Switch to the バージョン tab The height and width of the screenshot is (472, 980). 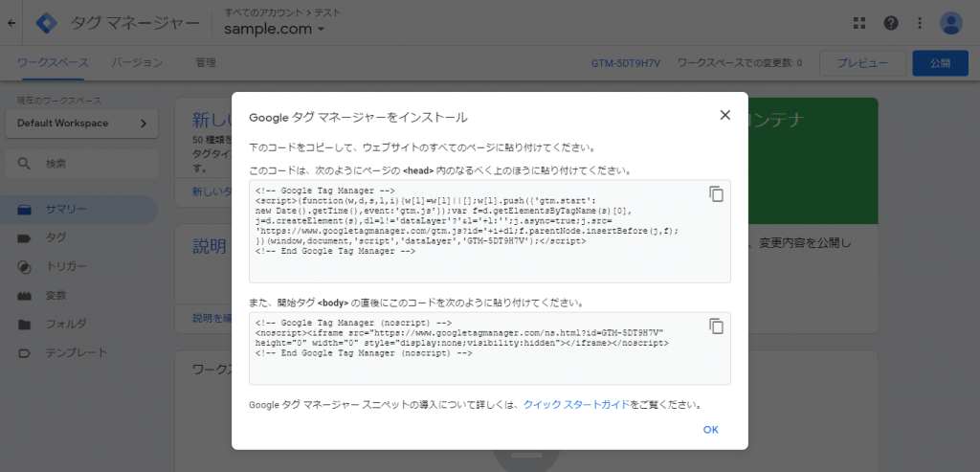(137, 62)
